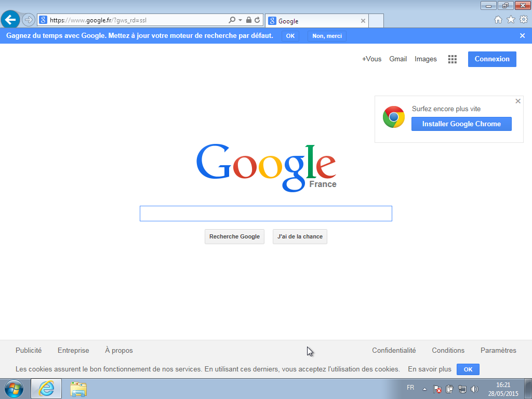Show hidden tray icons arrow
Screen dimensions: 532x399
(424, 389)
